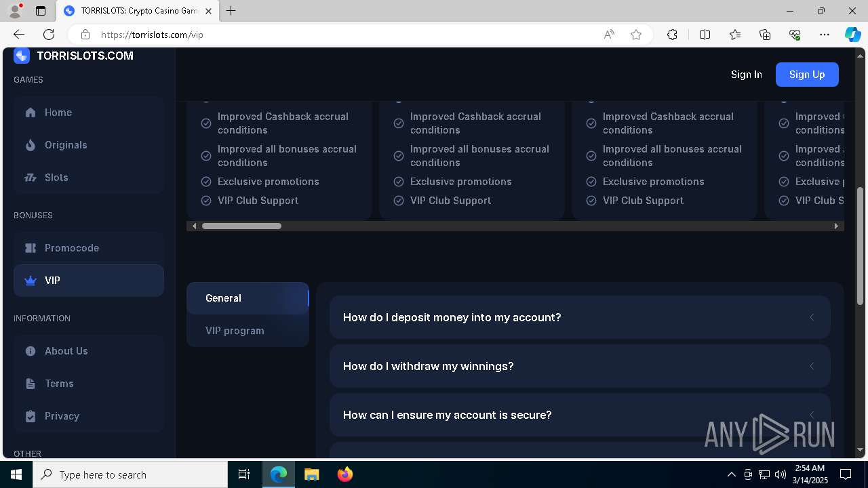Open Slots via the slot-machine icon
The image size is (868, 488).
tap(31, 178)
